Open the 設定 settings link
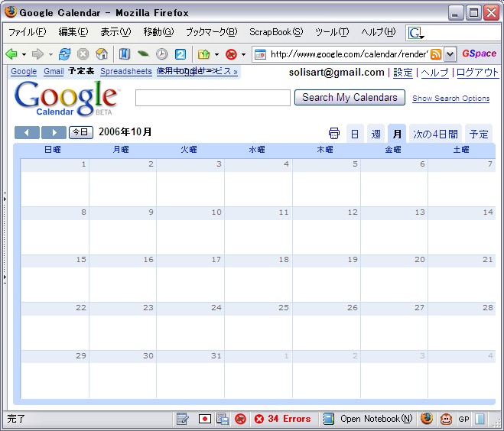 403,73
